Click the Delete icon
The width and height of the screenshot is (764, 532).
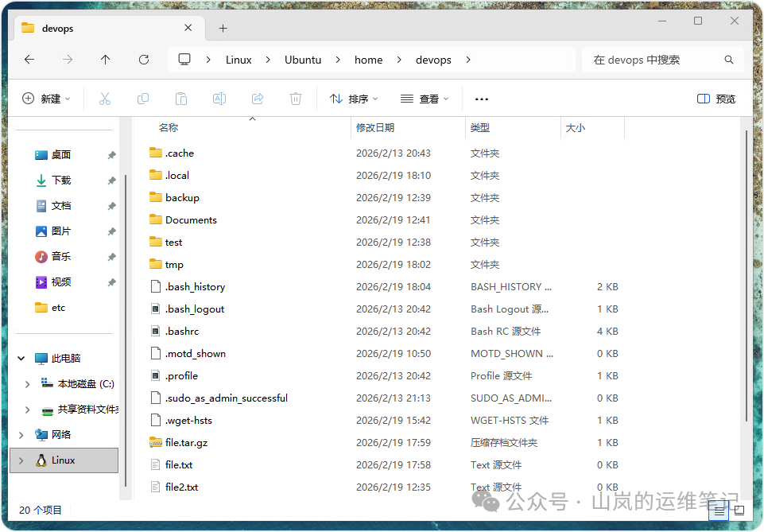click(x=295, y=99)
